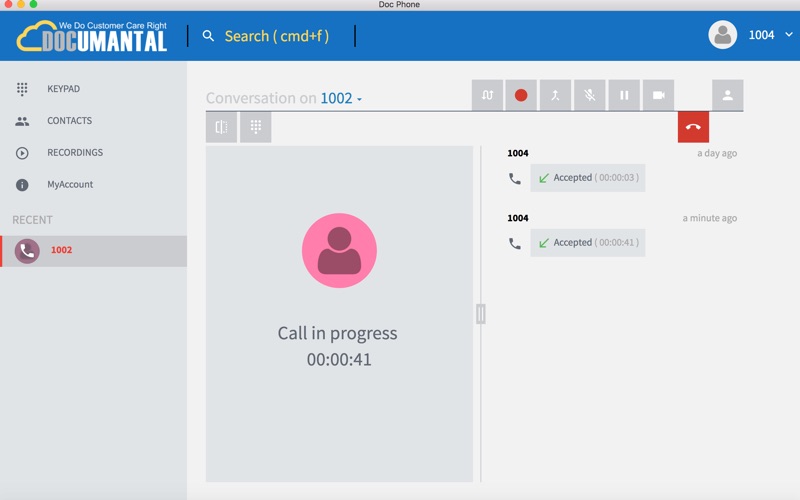
Task: Click the RECENT section heading
Action: pos(32,220)
